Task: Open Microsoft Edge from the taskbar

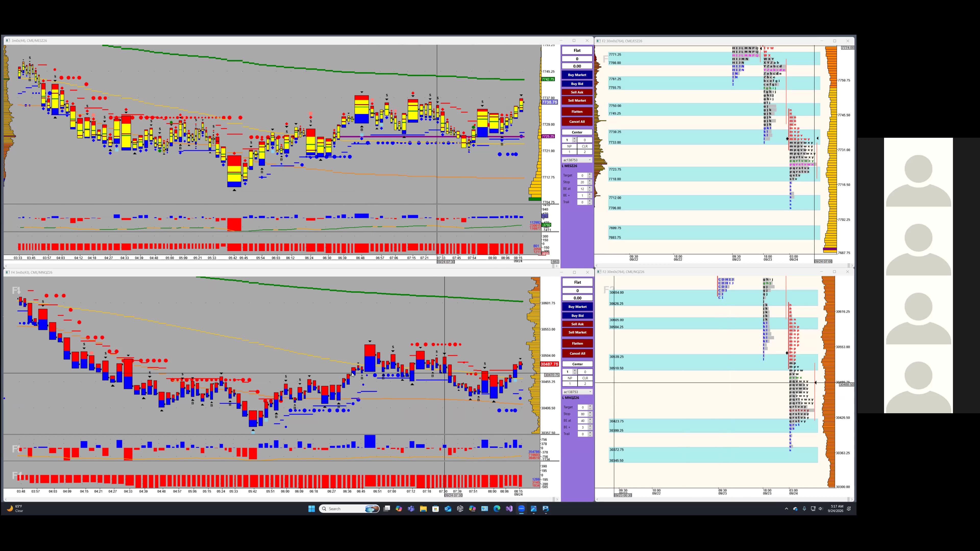Action: (x=497, y=509)
